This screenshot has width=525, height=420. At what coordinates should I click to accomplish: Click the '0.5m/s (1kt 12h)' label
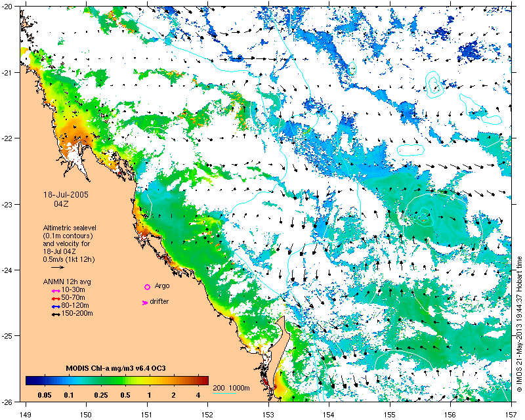pos(69,259)
